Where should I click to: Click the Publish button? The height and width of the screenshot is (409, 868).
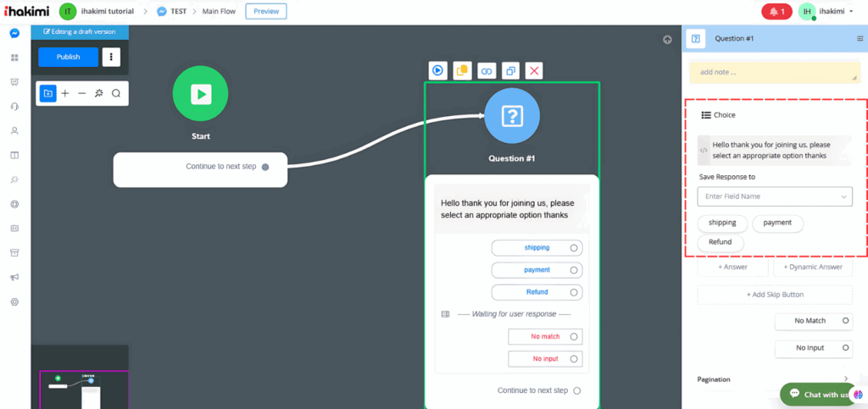(x=68, y=57)
